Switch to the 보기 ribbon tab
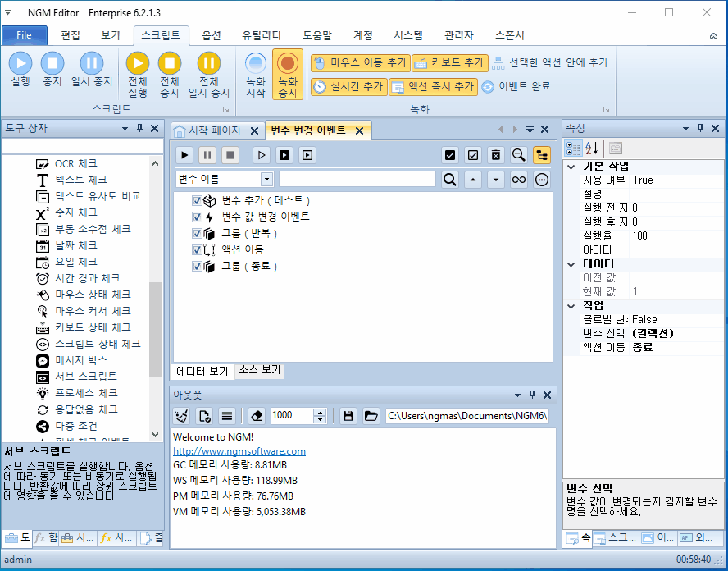 (111, 35)
